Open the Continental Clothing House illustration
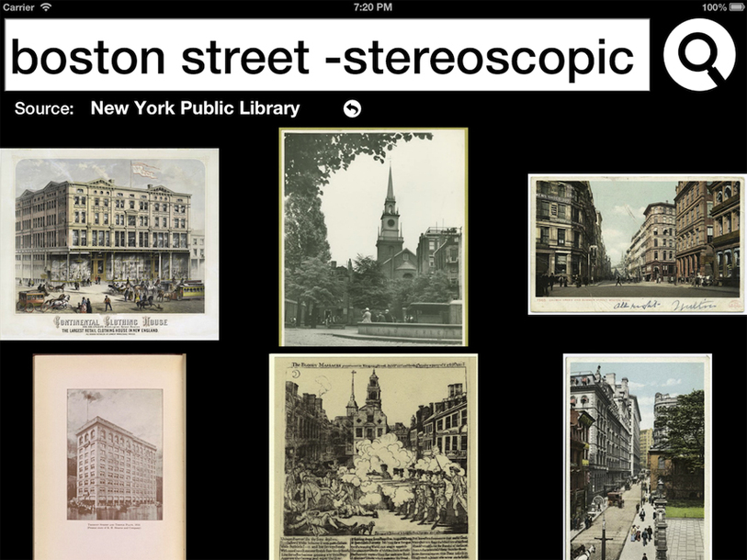 click(x=109, y=244)
